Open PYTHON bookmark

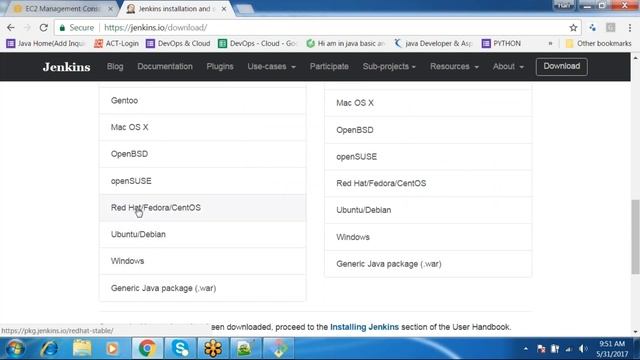pyautogui.click(x=501, y=43)
